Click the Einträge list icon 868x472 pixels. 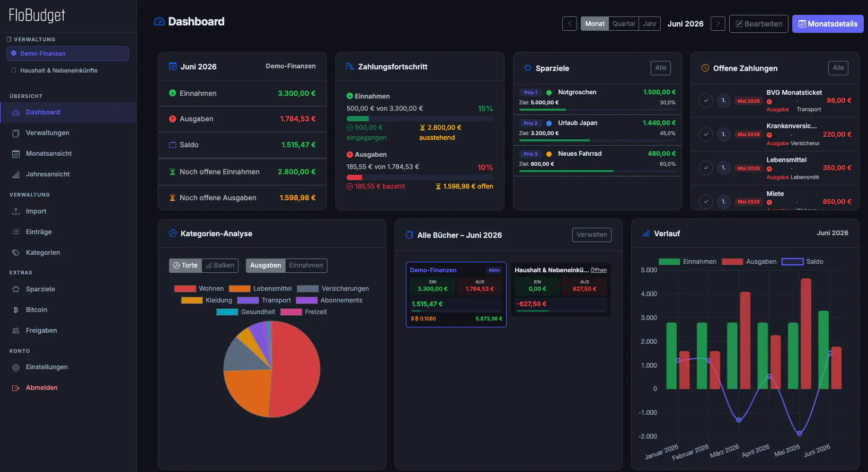[x=16, y=232]
